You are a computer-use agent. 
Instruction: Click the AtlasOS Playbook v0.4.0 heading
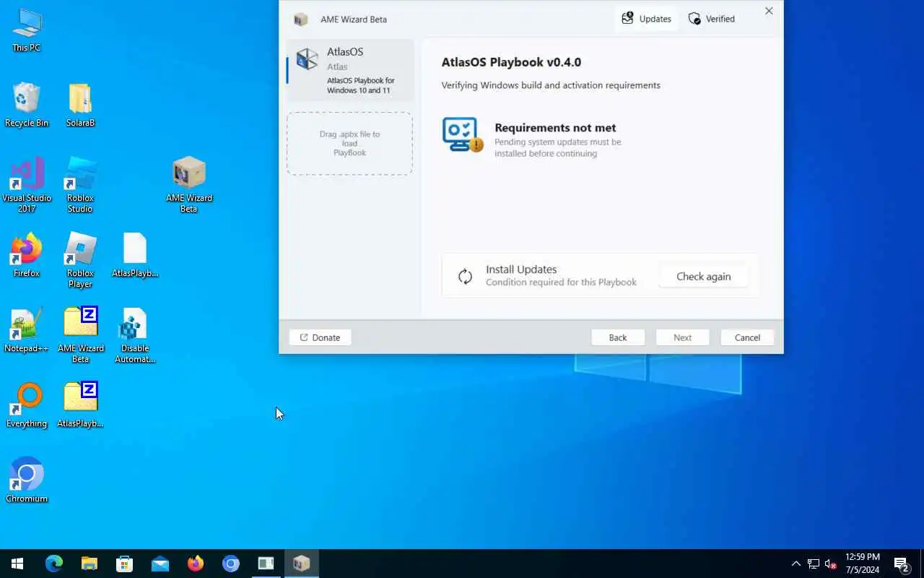tap(511, 62)
